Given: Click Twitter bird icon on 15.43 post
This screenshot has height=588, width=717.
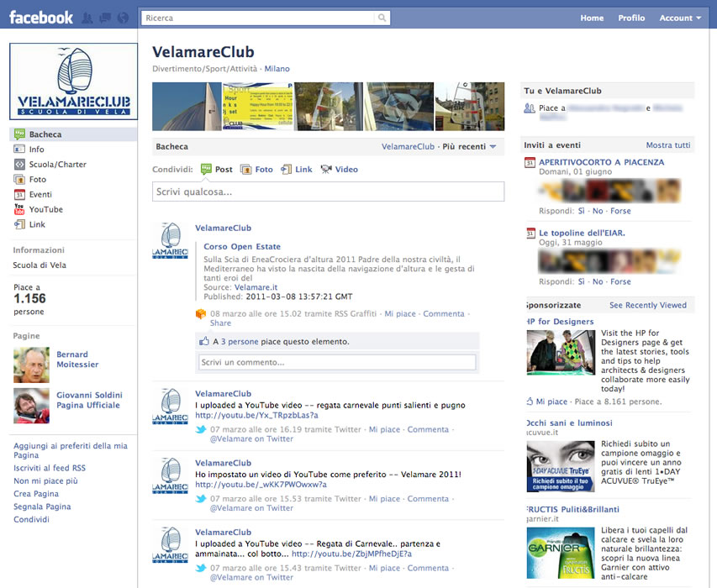Looking at the screenshot, I should 201,569.
